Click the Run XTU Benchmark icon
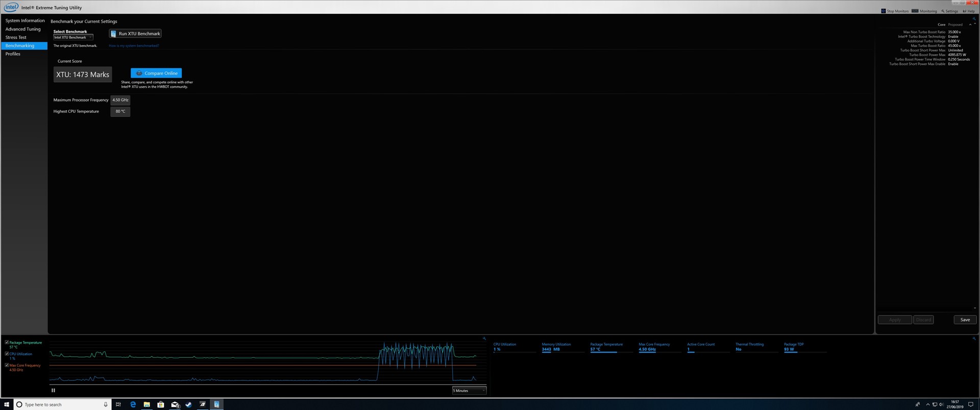 (x=113, y=33)
